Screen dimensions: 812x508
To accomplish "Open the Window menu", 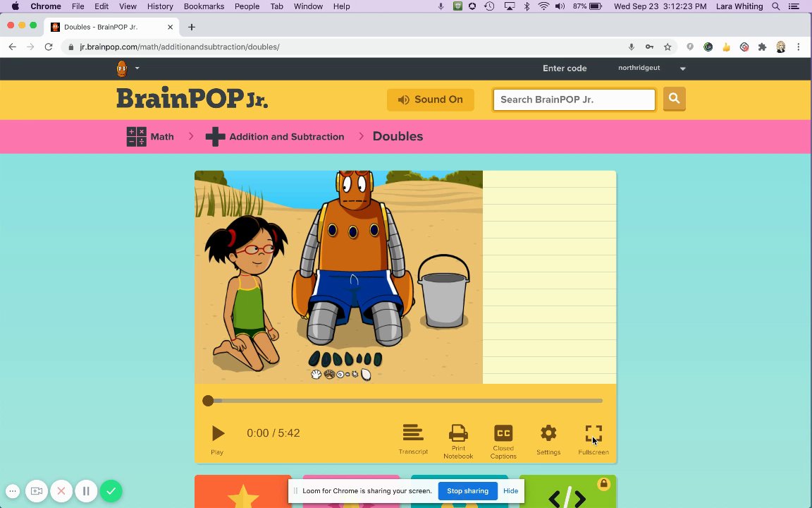I will (x=308, y=6).
